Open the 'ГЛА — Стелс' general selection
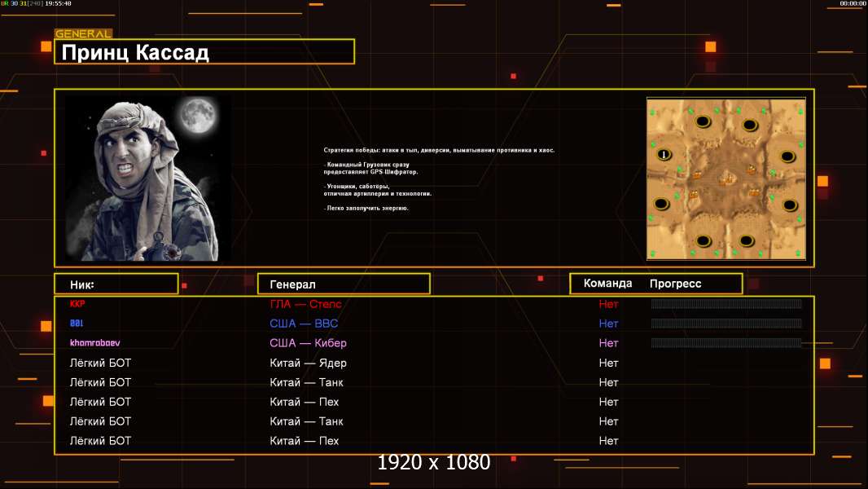The image size is (868, 489). click(x=305, y=304)
